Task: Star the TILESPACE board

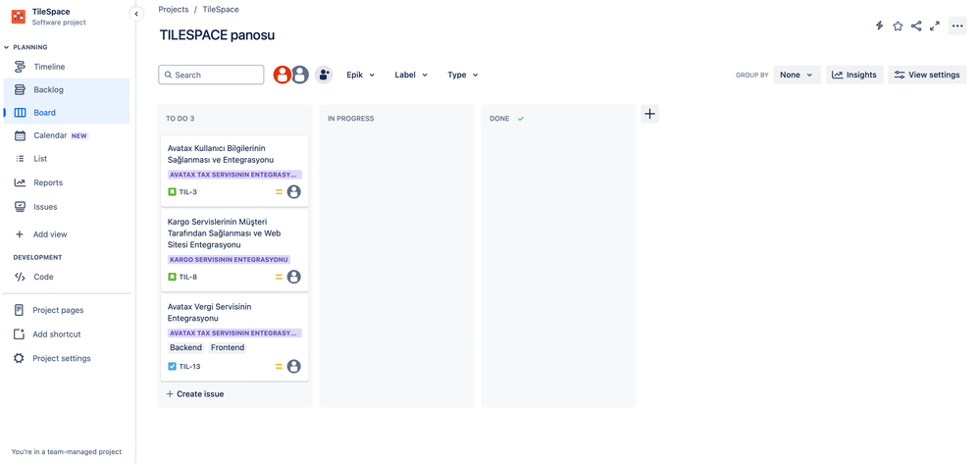Action: [898, 26]
